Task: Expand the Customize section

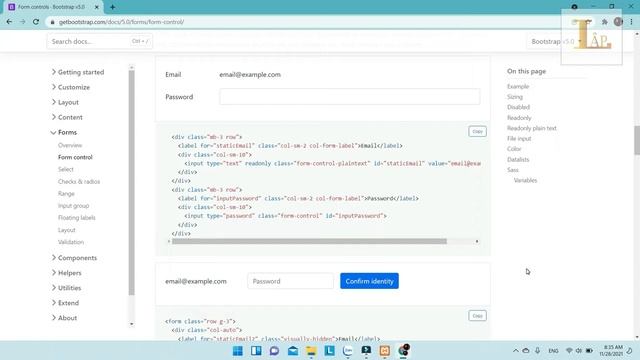Action: point(70,87)
